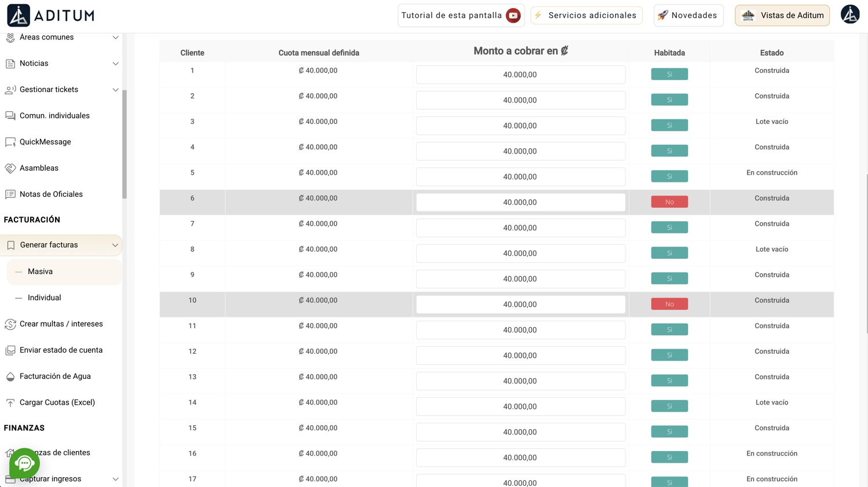868x487 pixels.
Task: Toggle the Habitada 'Si' for client 8
Action: pyautogui.click(x=670, y=253)
